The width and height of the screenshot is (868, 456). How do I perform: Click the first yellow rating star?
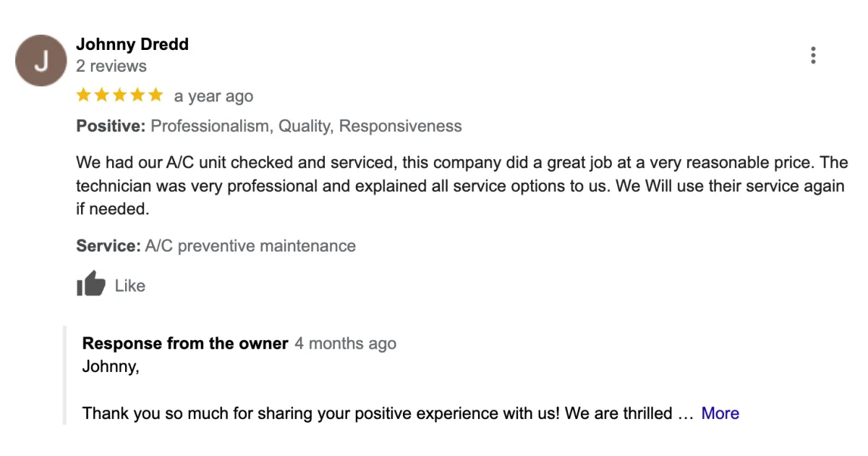coord(84,95)
